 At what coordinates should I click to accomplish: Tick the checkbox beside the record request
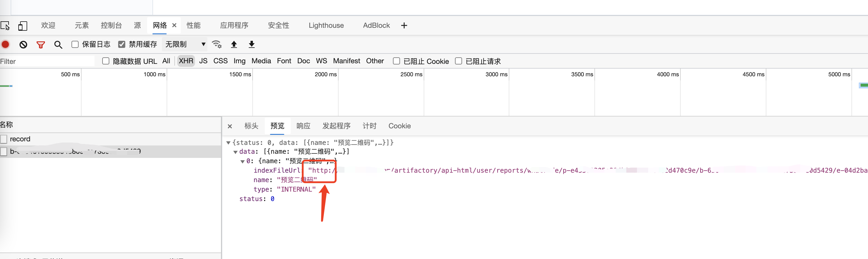4,139
